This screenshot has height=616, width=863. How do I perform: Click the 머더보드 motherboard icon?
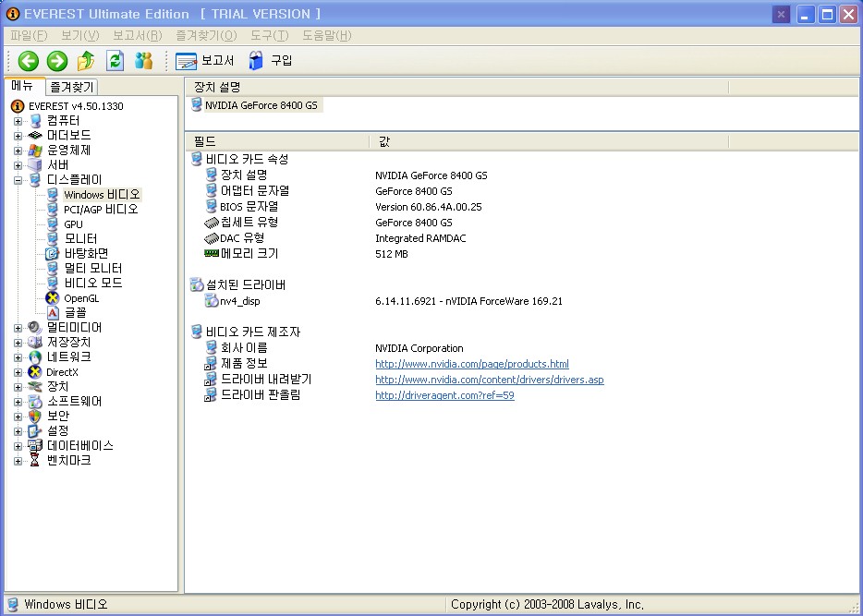35,136
